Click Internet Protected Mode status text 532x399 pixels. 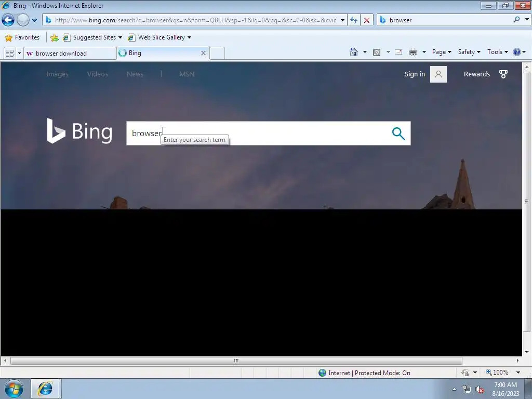coord(369,373)
